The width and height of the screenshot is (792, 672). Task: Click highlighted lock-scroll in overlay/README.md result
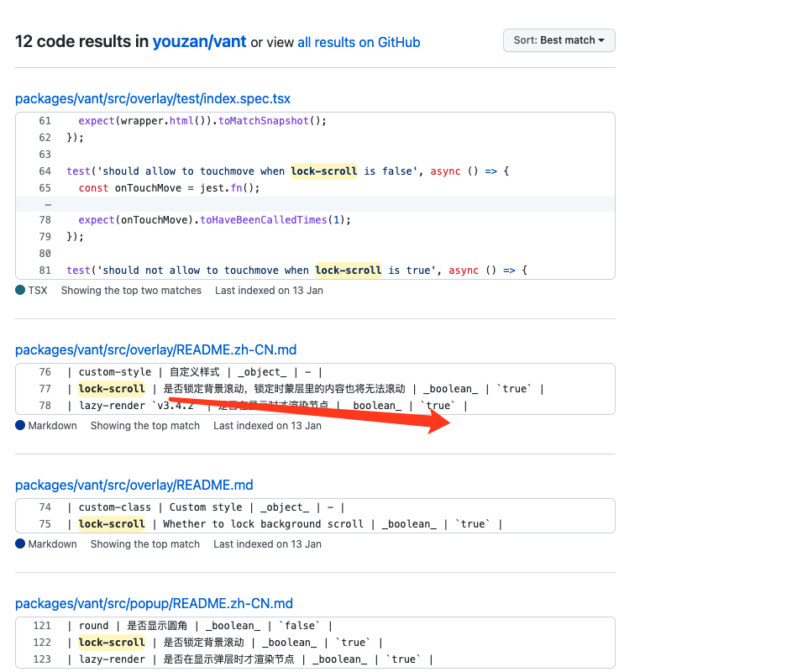(112, 524)
